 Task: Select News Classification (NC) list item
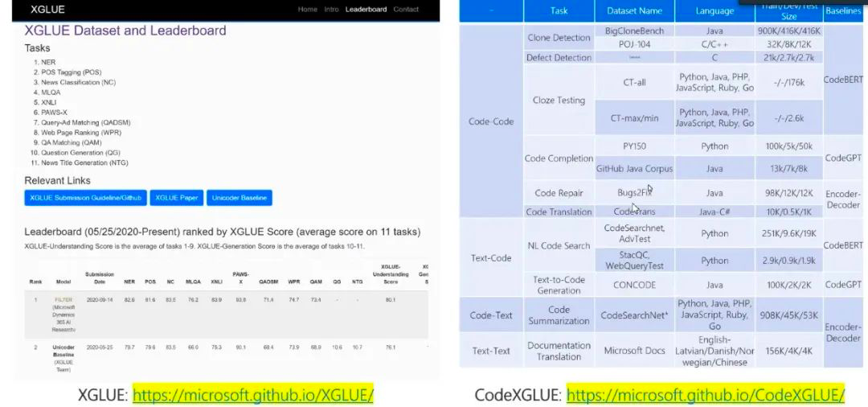tap(79, 83)
